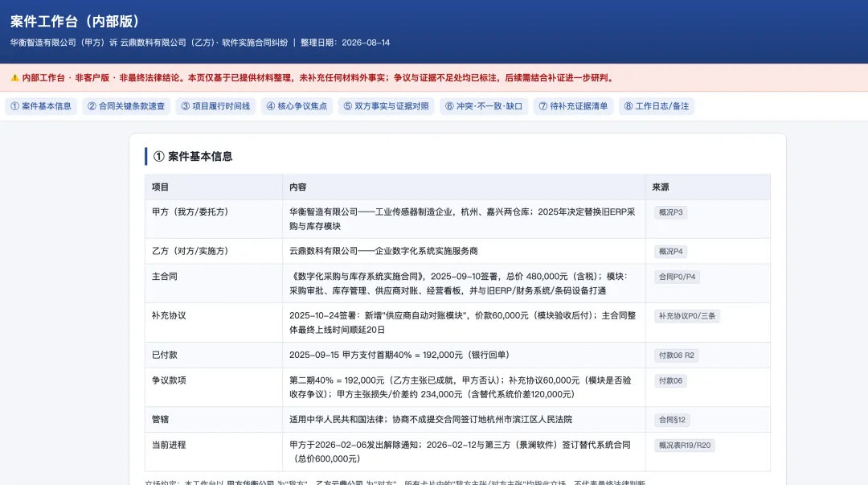
Task: Click source tag 概况P3
Action: (670, 212)
